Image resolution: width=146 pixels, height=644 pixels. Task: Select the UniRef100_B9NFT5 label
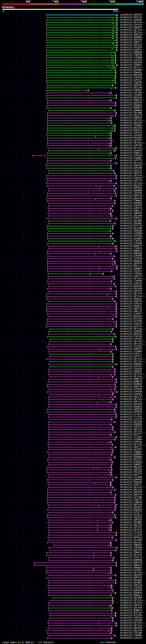[131, 379]
